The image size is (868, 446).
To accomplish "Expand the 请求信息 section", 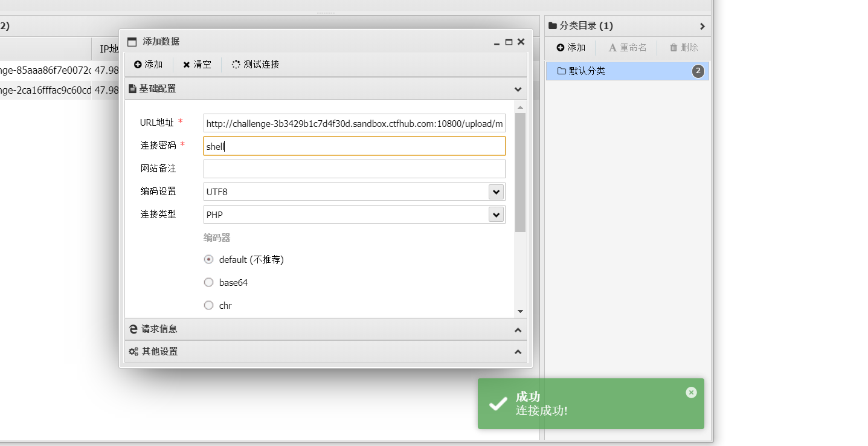I will click(326, 329).
